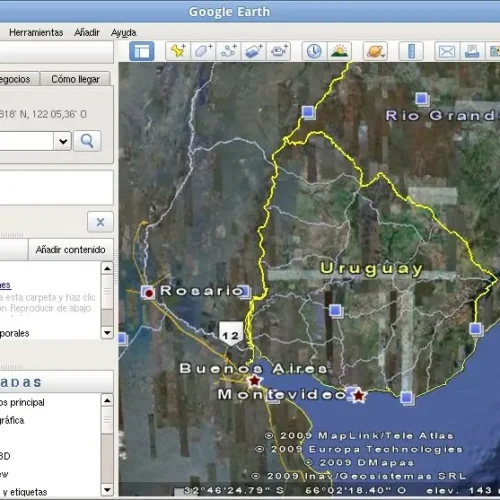
Task: Click the up arrow of places scrollbar
Action: pos(107,268)
